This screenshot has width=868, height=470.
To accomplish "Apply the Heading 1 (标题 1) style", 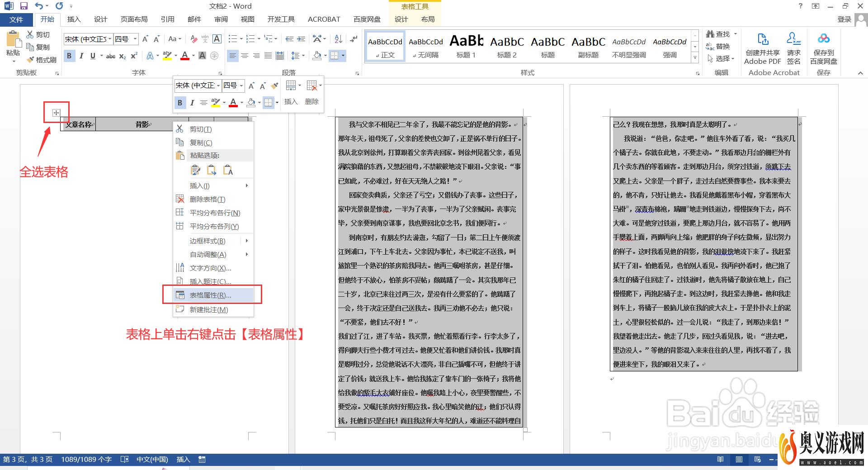I will coord(466,47).
